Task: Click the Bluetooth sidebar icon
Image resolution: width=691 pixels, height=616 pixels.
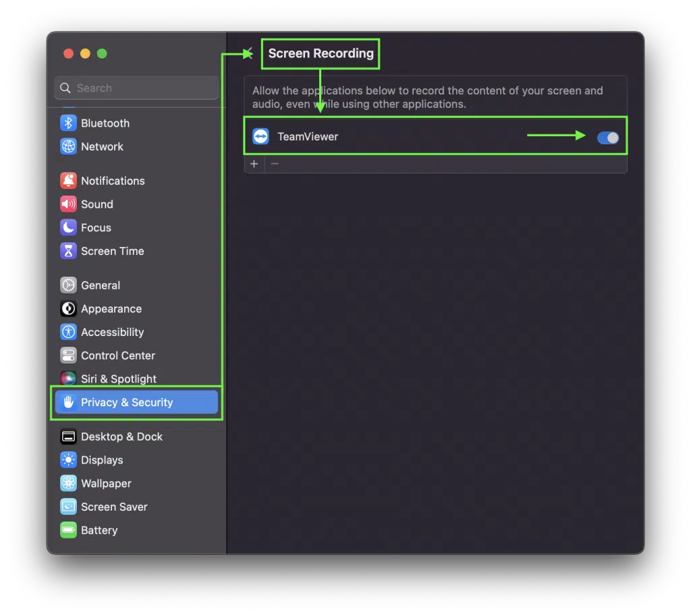Action: (x=68, y=123)
